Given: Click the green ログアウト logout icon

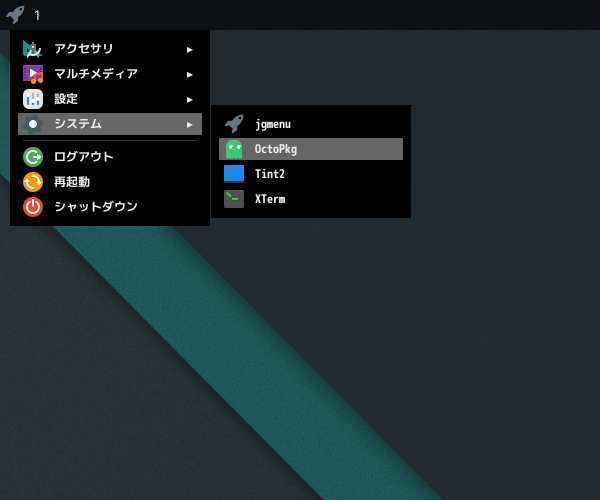Looking at the screenshot, I should (x=33, y=157).
